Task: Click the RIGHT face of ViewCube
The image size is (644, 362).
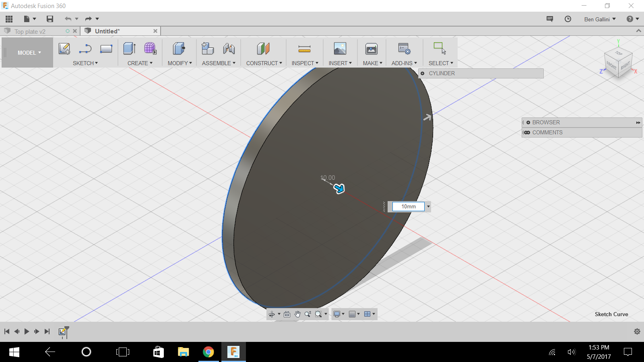Action: 625,66
